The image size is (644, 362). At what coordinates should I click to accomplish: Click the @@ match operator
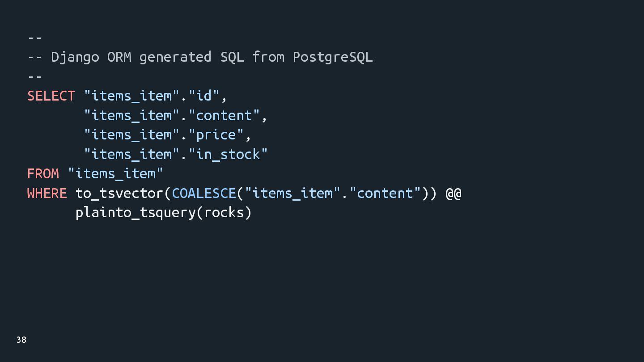coord(453,193)
